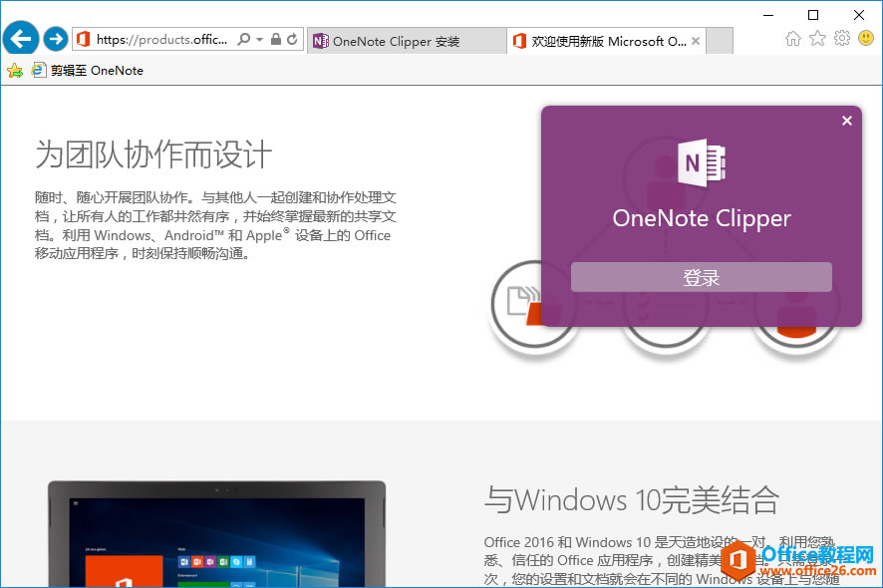Click the yellow star on the favorites bar
This screenshot has height=588, width=883.
pos(14,70)
